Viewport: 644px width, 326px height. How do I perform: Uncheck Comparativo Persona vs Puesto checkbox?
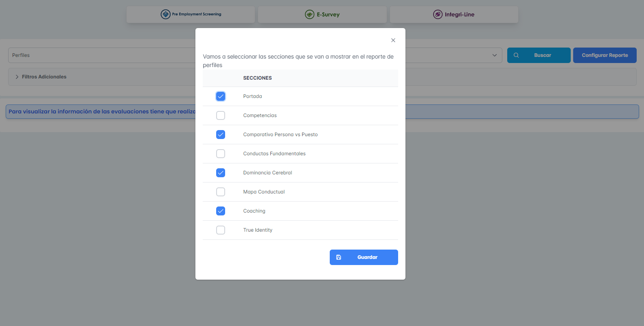click(x=221, y=135)
